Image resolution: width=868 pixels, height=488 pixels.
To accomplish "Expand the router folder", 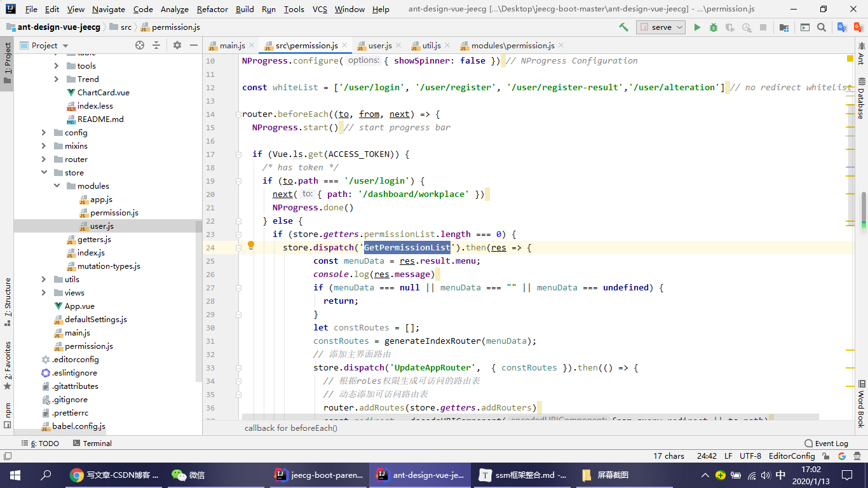I will click(43, 159).
